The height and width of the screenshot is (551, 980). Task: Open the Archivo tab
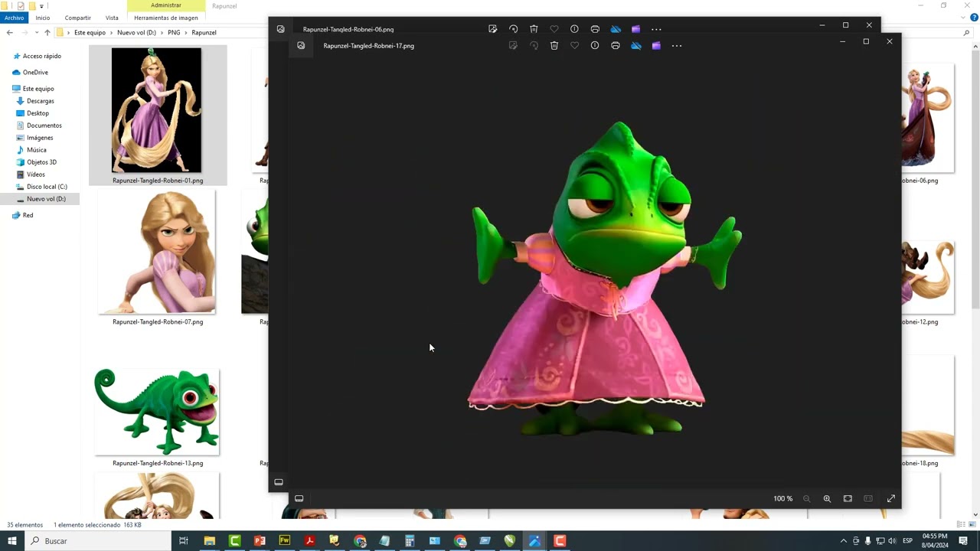click(15, 18)
